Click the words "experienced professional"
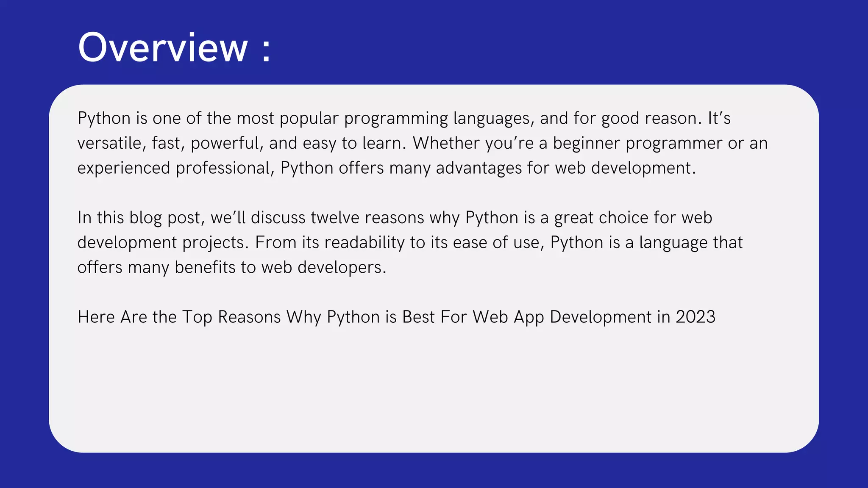 coord(175,168)
